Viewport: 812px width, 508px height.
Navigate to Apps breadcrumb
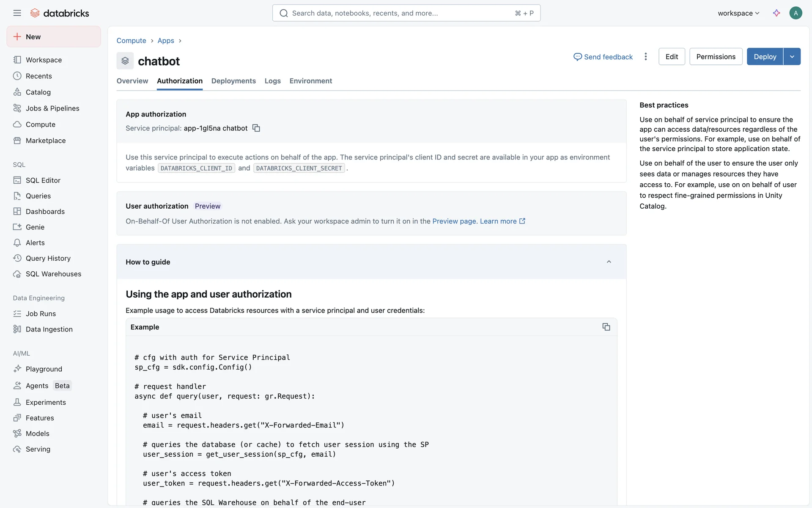166,41
